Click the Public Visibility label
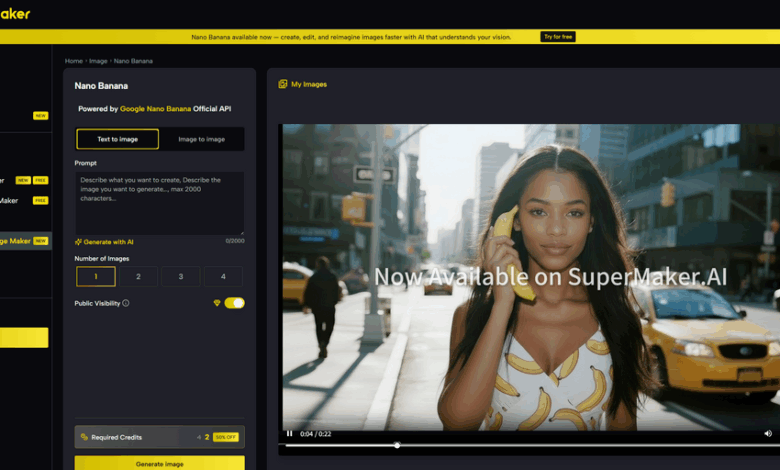780x470 pixels. (98, 303)
